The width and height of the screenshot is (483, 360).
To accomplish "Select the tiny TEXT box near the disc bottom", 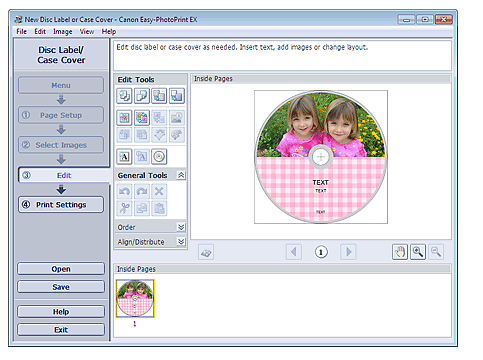I will 320,212.
